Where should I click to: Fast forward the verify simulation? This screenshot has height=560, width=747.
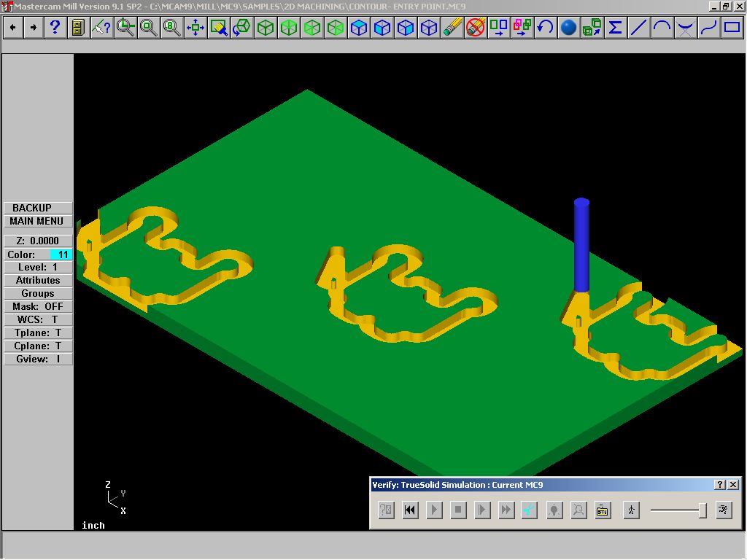pyautogui.click(x=506, y=510)
